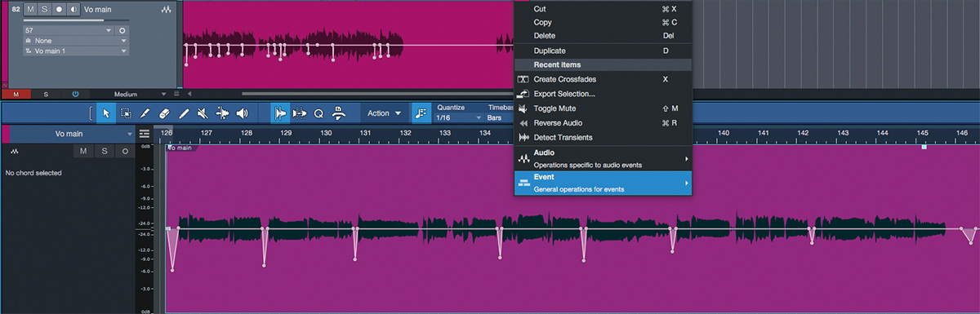The image size is (980, 314).
Task: Select the Listen speaker tool
Action: [242, 113]
